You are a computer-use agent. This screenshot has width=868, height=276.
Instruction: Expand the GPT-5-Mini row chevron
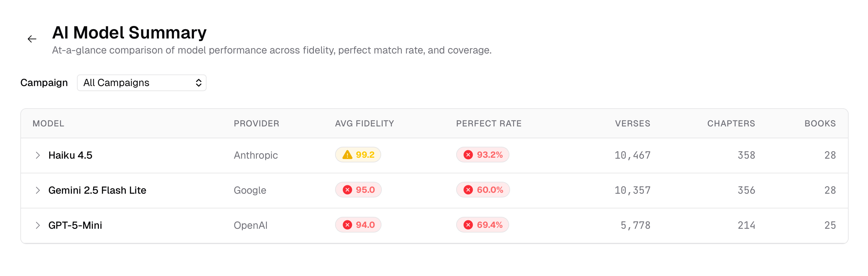38,225
